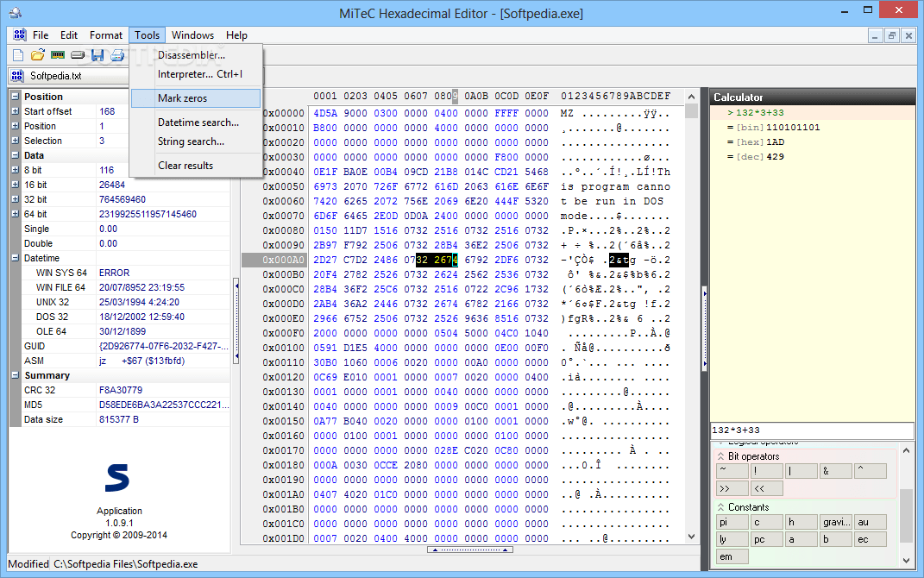Save using the blue floppy icon
Viewport: 924px width, 578px height.
(x=97, y=55)
